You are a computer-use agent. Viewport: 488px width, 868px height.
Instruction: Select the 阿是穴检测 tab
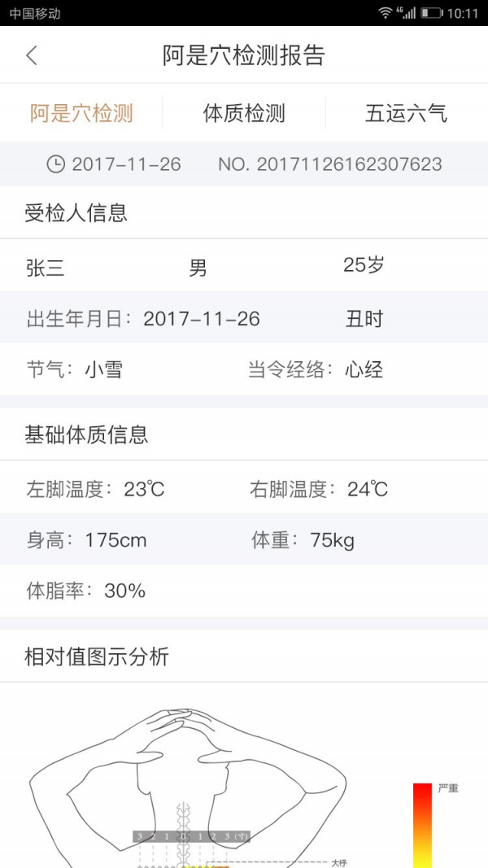click(x=81, y=113)
